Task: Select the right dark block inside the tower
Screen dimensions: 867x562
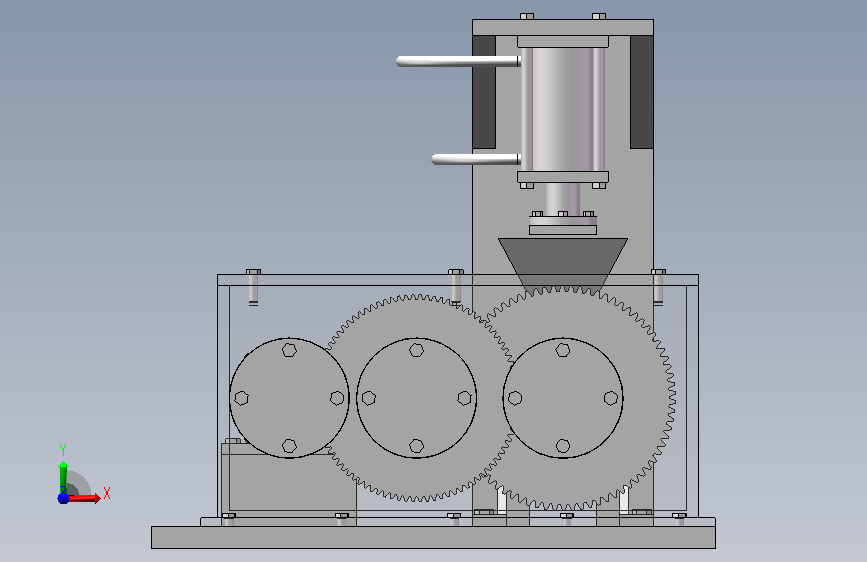Action: tap(642, 92)
